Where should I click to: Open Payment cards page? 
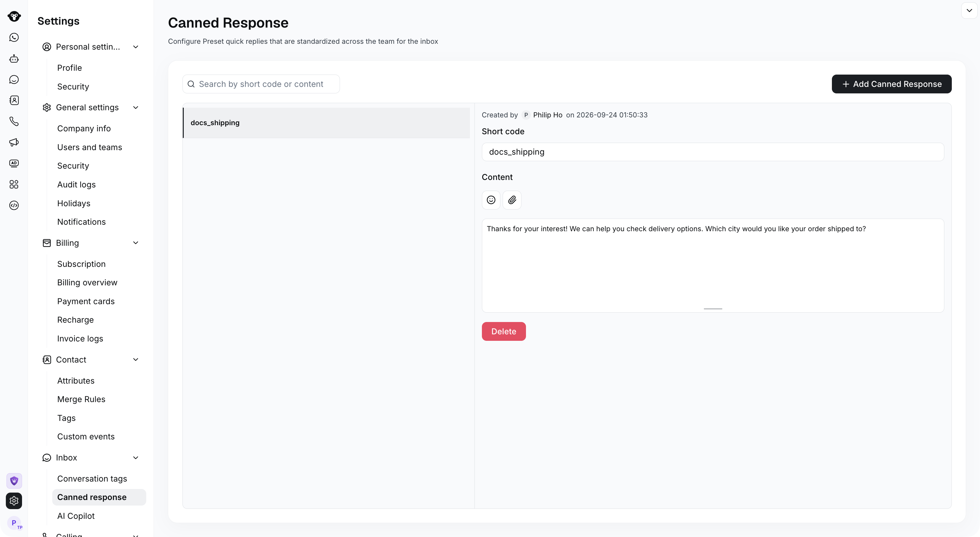click(86, 302)
